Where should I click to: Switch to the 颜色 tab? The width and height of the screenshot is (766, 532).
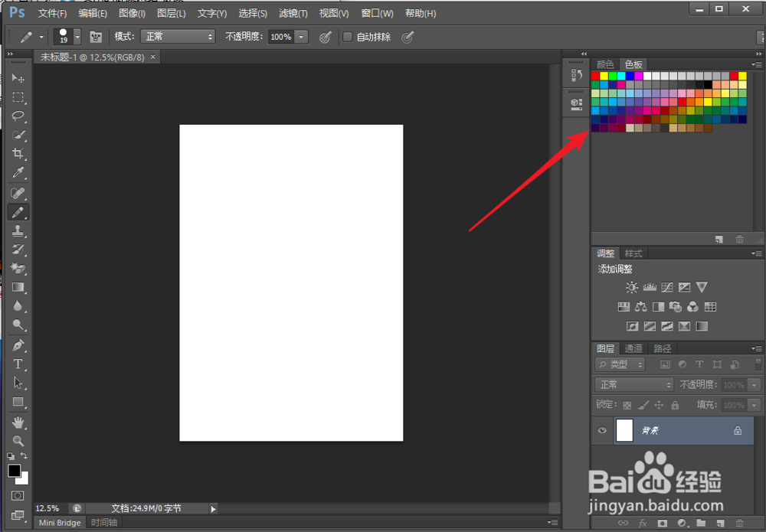coord(605,64)
